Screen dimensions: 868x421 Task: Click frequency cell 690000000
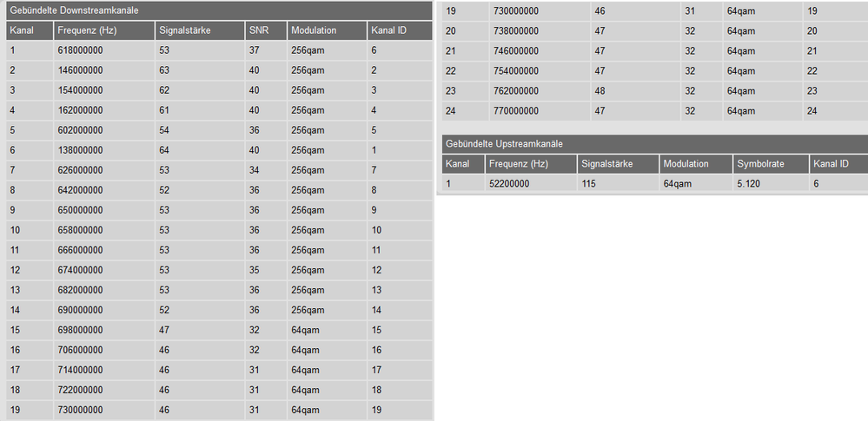pyautogui.click(x=80, y=310)
